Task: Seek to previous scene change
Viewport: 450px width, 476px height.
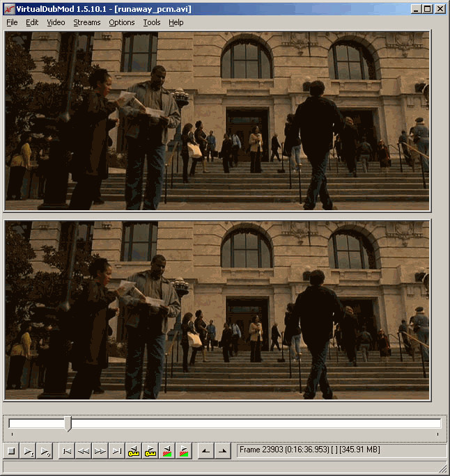Action: (167, 451)
